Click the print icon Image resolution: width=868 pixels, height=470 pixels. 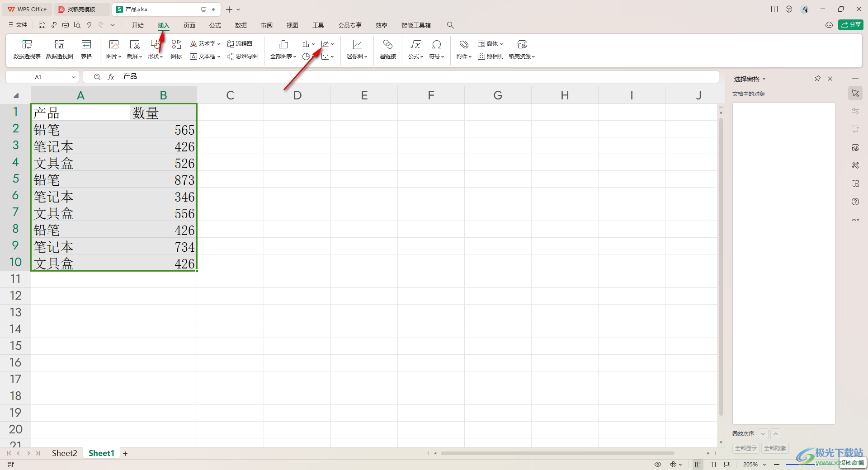pyautogui.click(x=66, y=25)
